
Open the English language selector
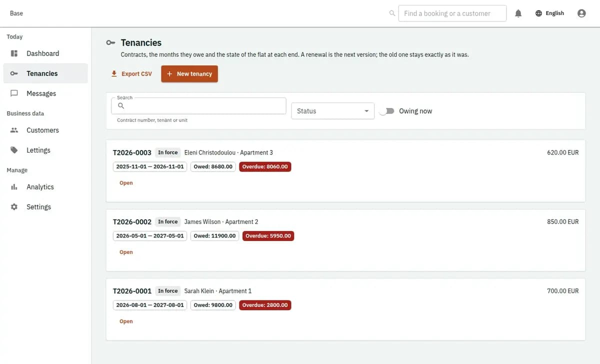(x=549, y=13)
